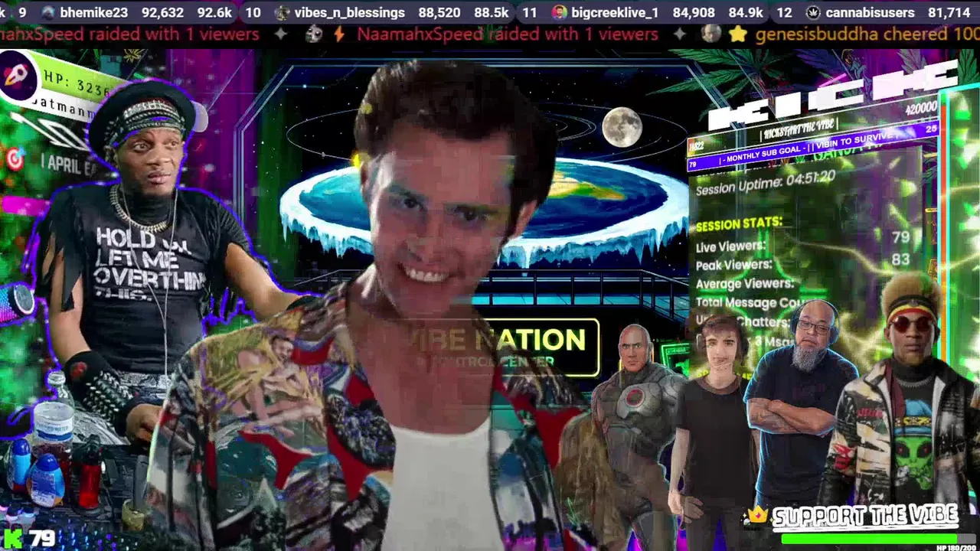Click the 92.6k abbreviated score
The width and height of the screenshot is (980, 551).
tap(214, 12)
